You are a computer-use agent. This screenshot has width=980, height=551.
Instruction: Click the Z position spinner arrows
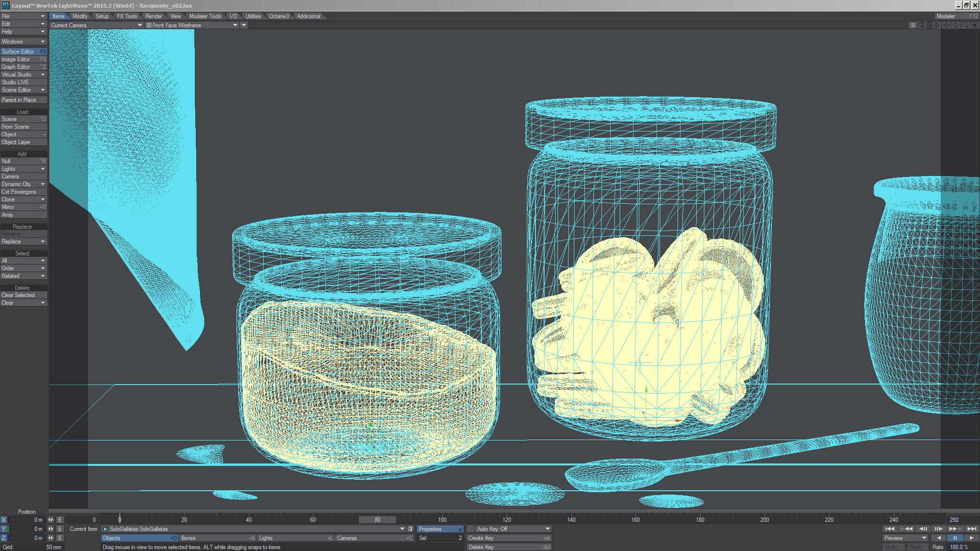pyautogui.click(x=51, y=538)
